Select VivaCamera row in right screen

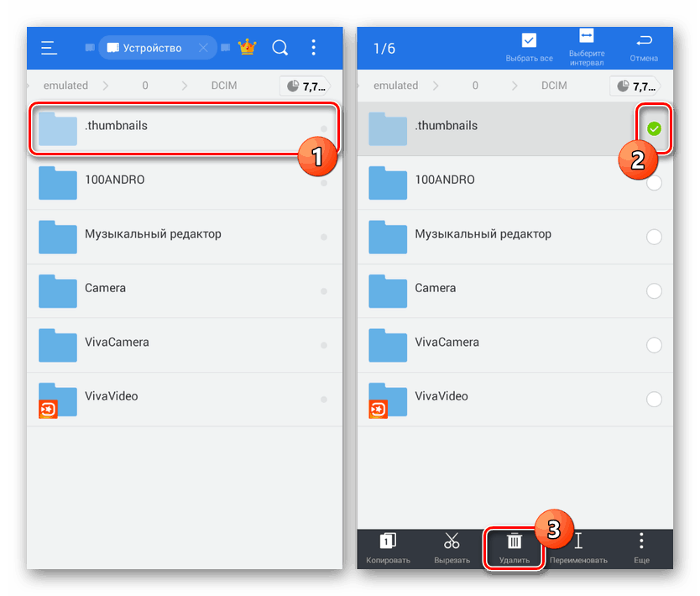click(515, 345)
